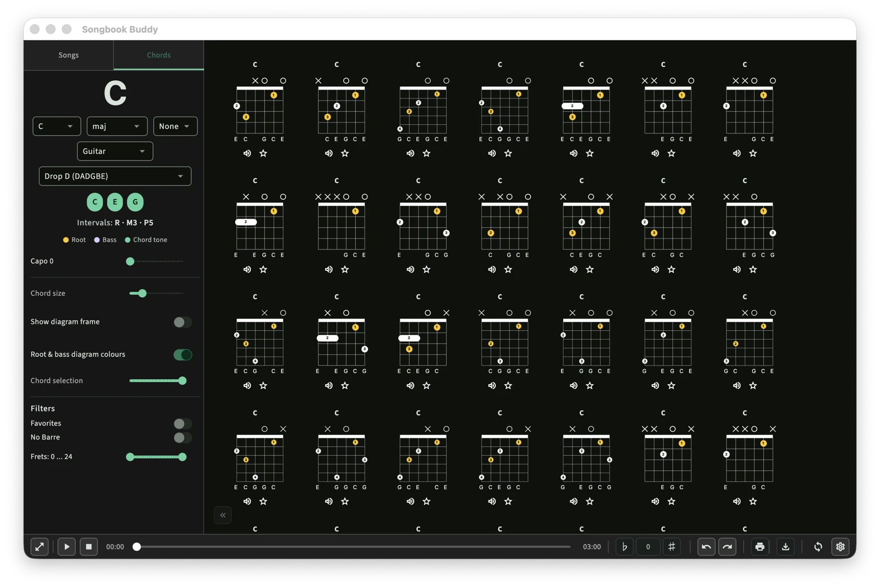Viewport: 880px width, 588px height.
Task: Favorite the first chord diagram in top row
Action: [x=263, y=153]
